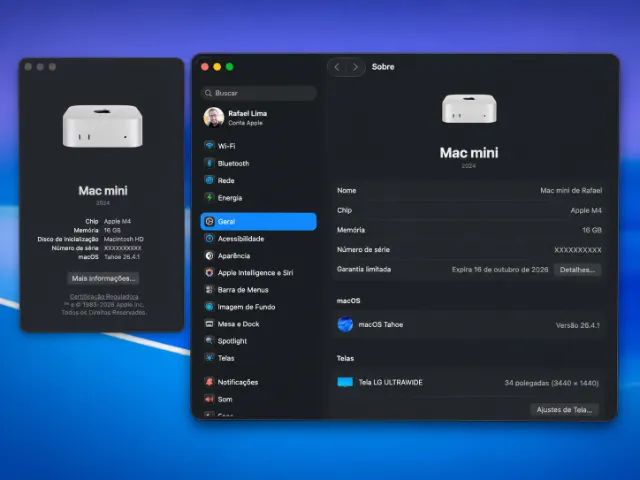Click Mais informações... in About window
This screenshot has width=640, height=480.
[x=103, y=278]
